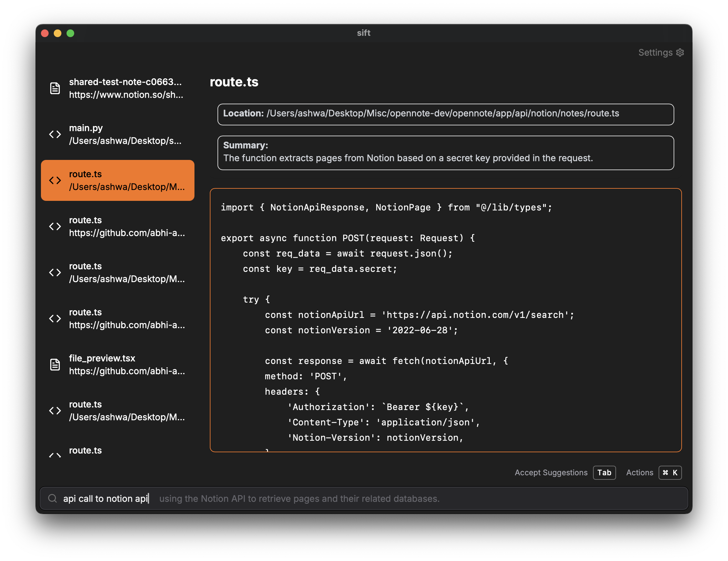
Task: Click document icon beside shared-test-note result
Action: (55, 88)
